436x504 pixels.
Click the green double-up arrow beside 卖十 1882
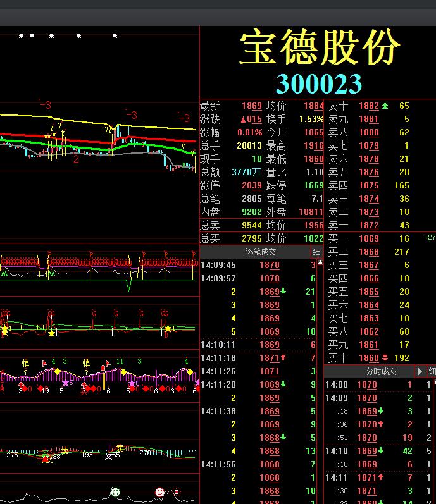[385, 106]
